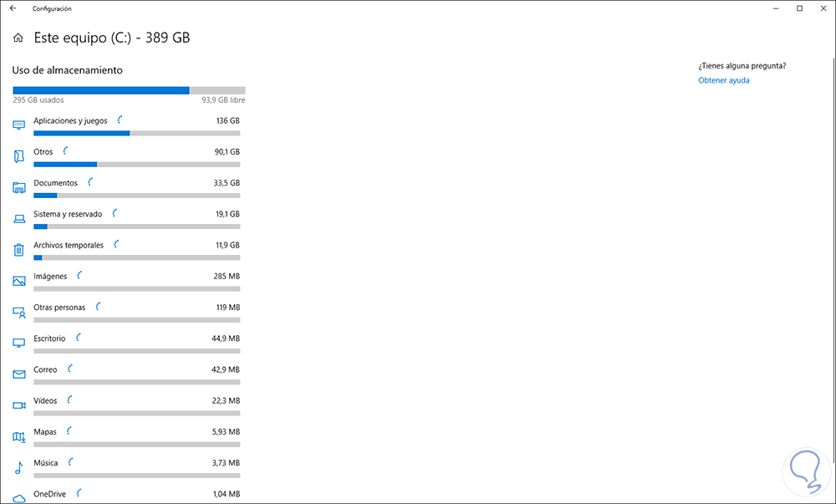Click the Otros category icon
Viewport: 836px width, 504px height.
[19, 156]
